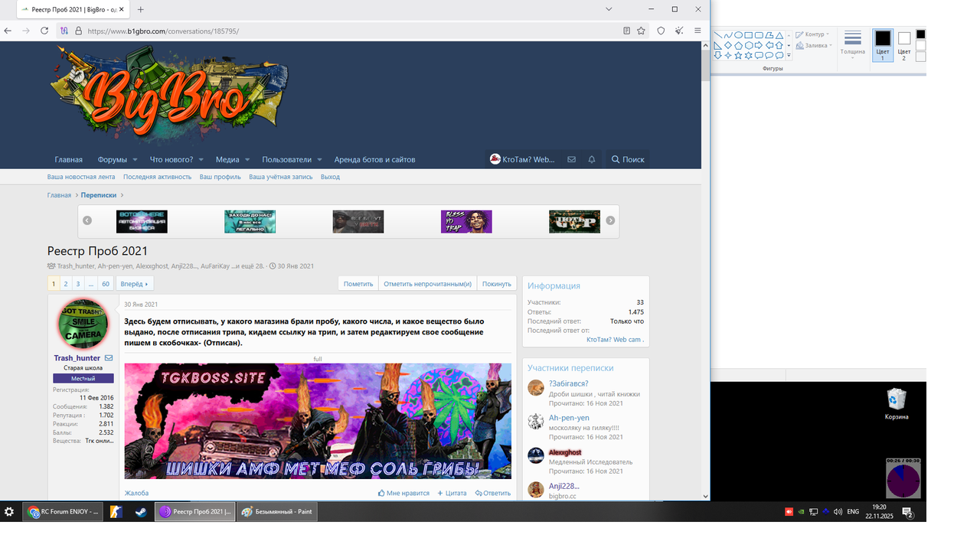
Task: Select the oval callout shape in Paint
Action: pos(769,55)
